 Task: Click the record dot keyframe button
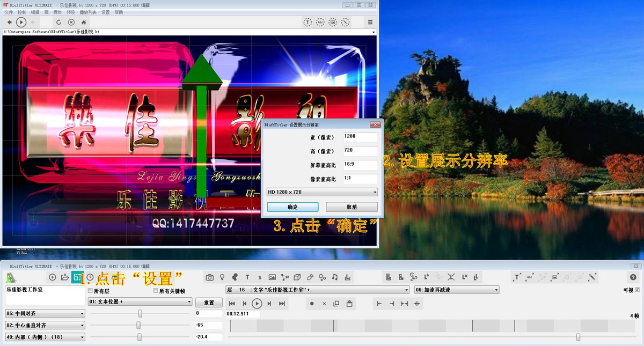point(312,304)
